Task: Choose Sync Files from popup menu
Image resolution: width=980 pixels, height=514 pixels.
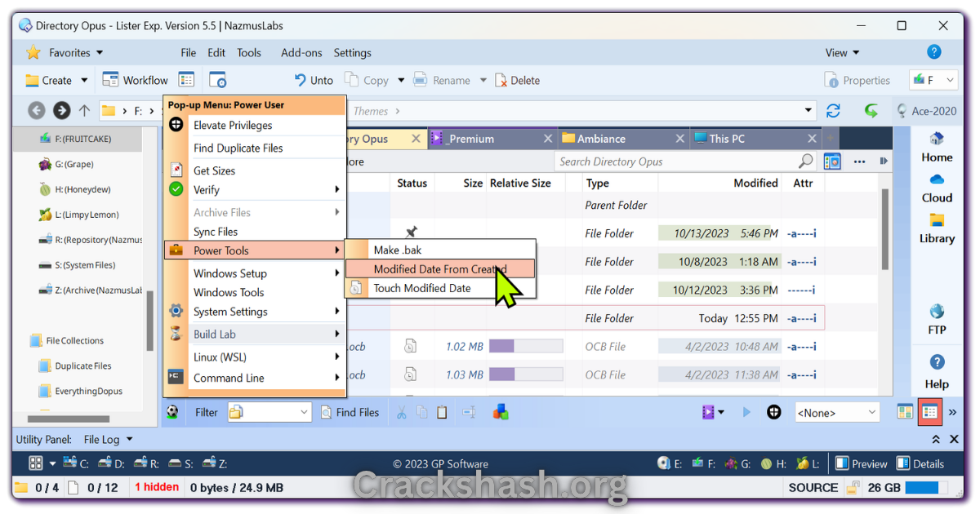Action: click(x=255, y=232)
